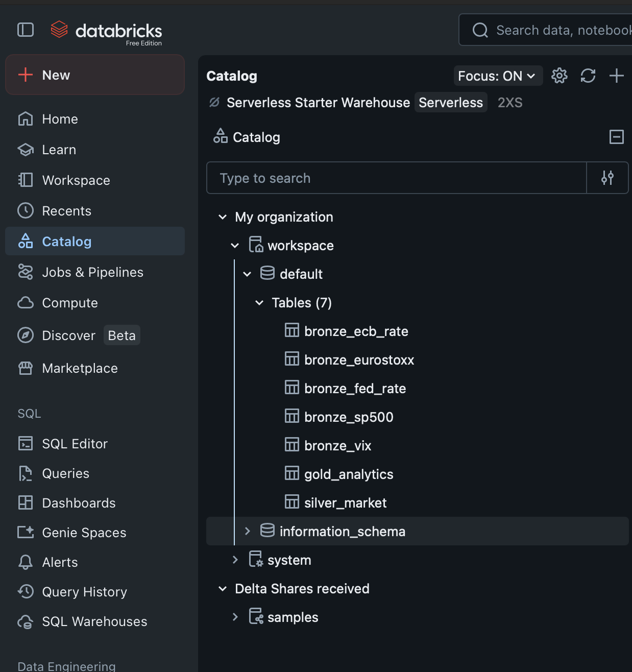Click the New button
Screen dimensions: 632x672
click(95, 75)
